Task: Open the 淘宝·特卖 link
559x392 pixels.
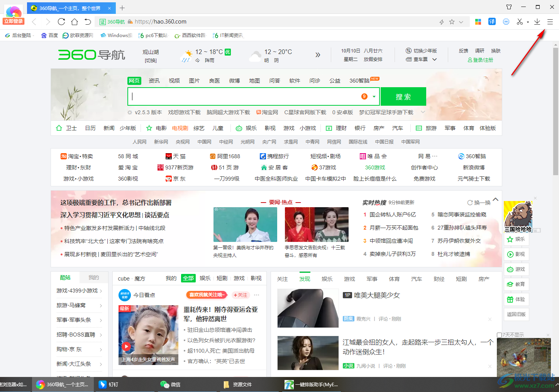Action: point(77,156)
